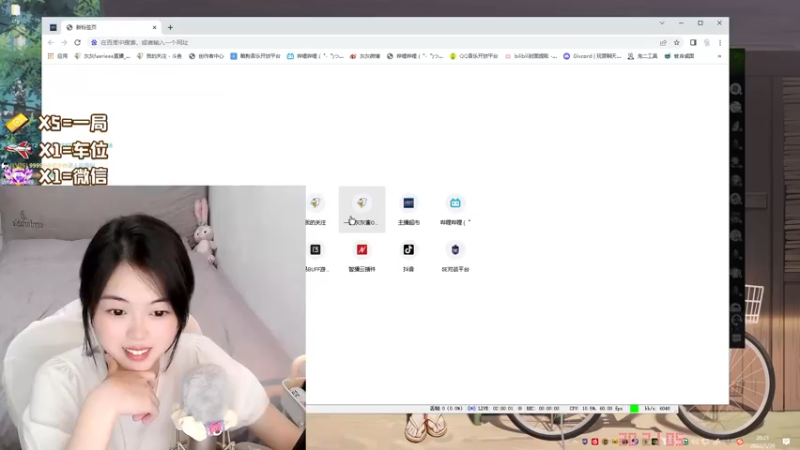Open the 应用 apps bookmark
The height and width of the screenshot is (450, 800).
(58, 56)
